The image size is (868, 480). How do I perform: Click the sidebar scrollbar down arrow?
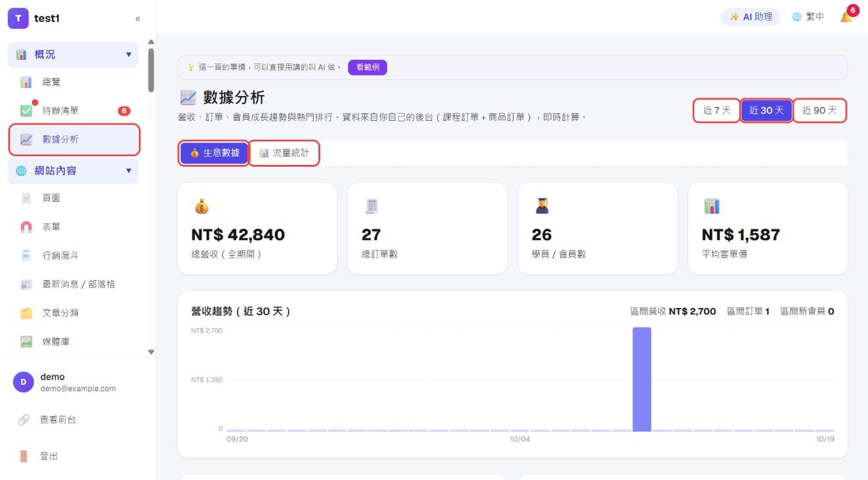[151, 352]
